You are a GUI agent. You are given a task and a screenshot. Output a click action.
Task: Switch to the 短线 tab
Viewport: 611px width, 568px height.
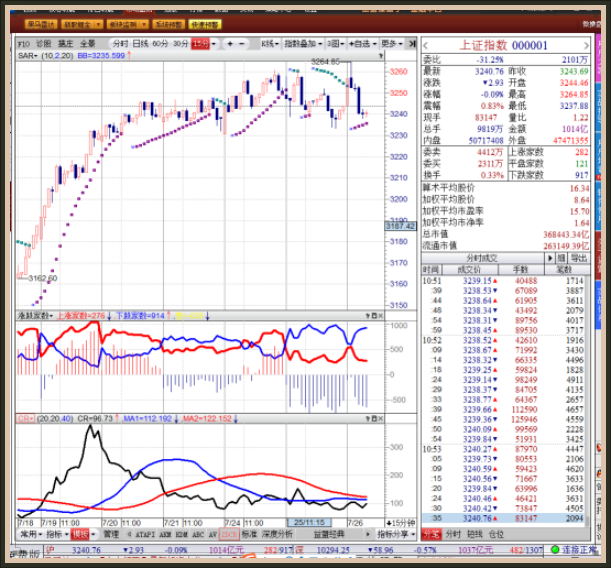click(x=475, y=534)
